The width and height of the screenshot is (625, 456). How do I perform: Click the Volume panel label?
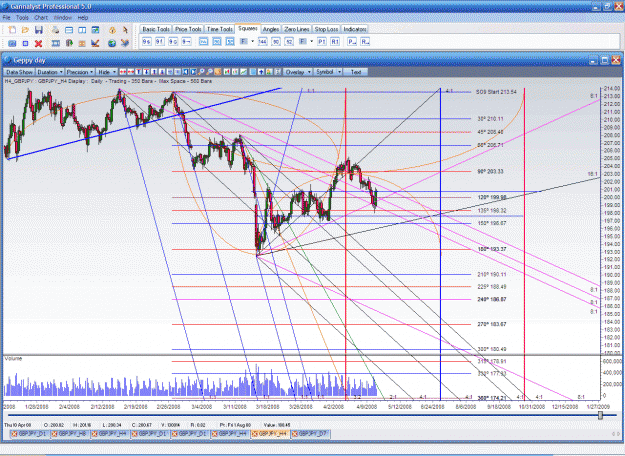(13, 358)
